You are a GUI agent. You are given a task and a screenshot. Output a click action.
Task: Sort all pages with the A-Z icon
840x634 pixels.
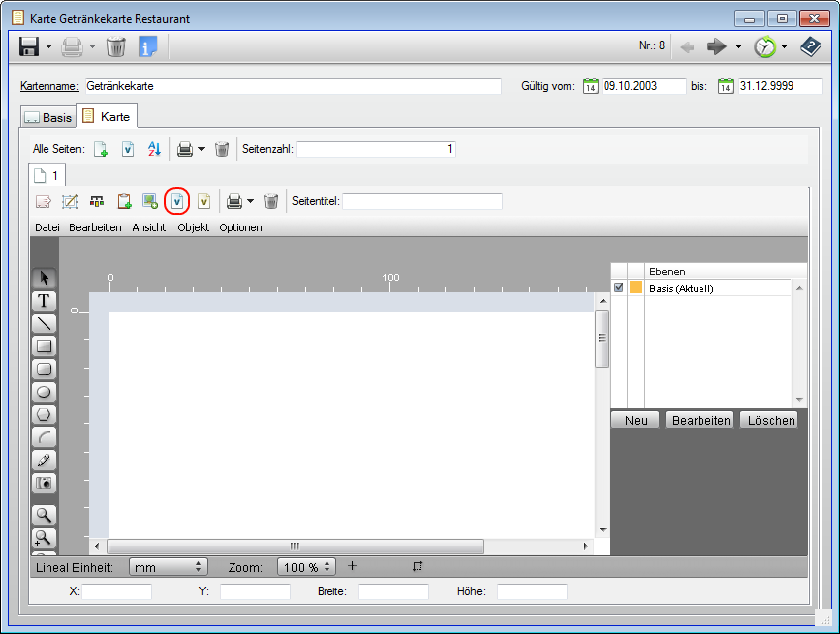[153, 149]
